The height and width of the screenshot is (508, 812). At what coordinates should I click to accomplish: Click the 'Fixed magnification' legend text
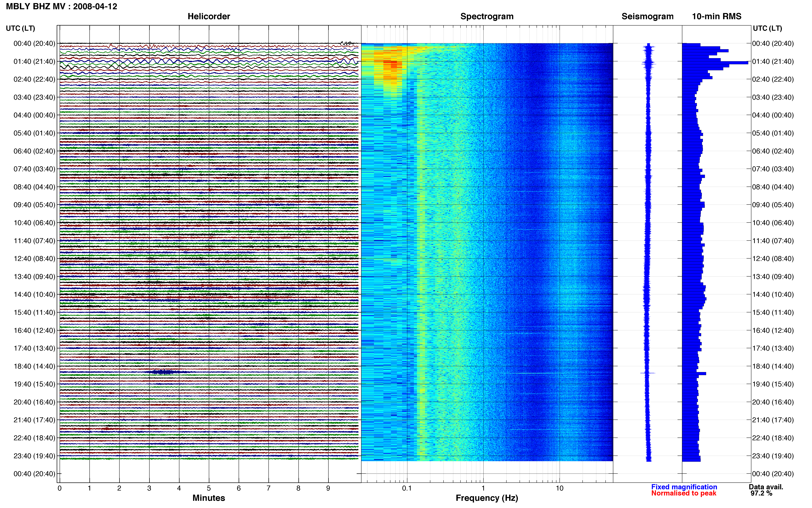(684, 487)
